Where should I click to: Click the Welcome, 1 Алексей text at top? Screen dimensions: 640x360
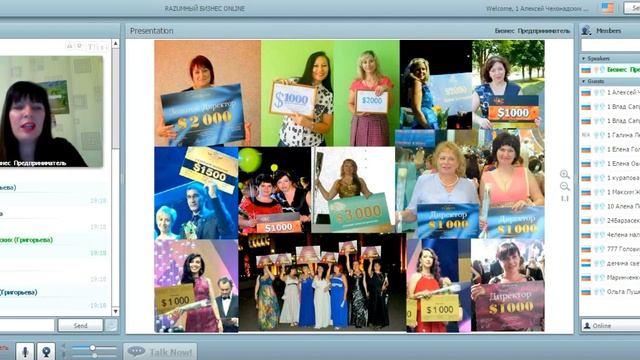point(537,8)
